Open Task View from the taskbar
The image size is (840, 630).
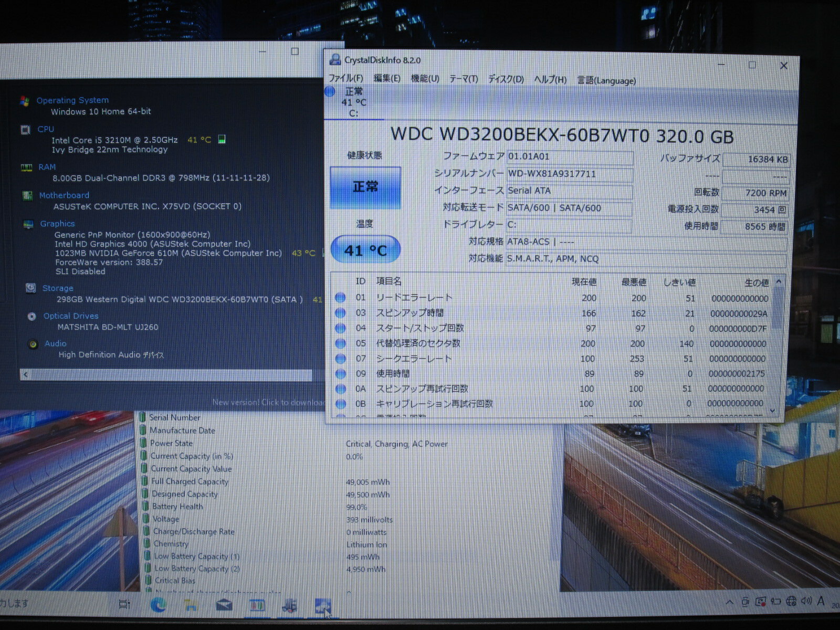124,605
